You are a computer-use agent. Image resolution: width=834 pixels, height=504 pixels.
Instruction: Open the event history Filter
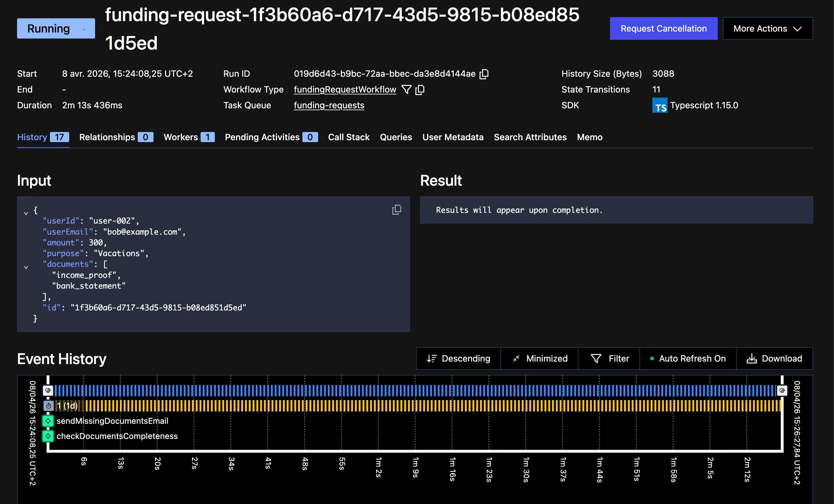pos(609,358)
